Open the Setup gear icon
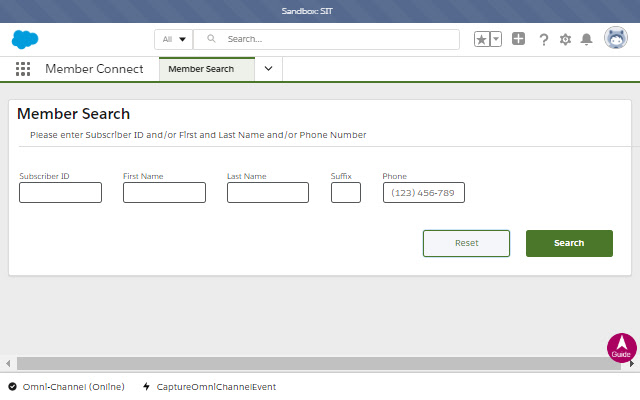Image resolution: width=640 pixels, height=400 pixels. click(565, 40)
